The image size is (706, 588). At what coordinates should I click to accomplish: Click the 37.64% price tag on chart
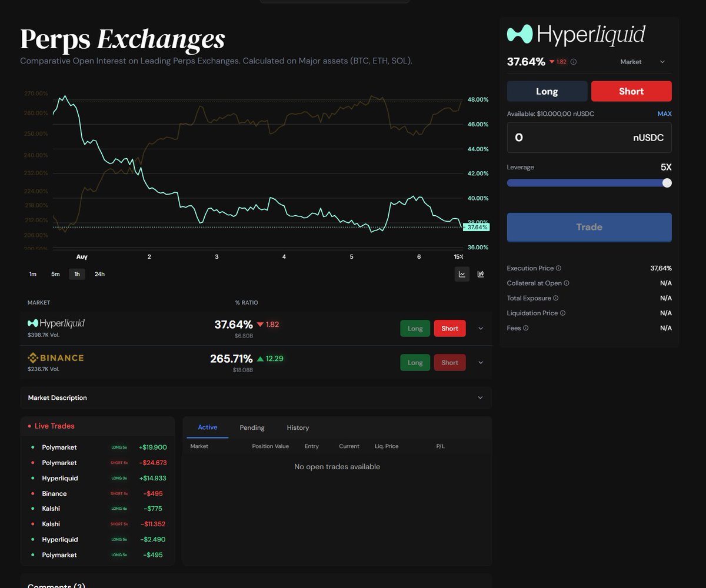(477, 227)
